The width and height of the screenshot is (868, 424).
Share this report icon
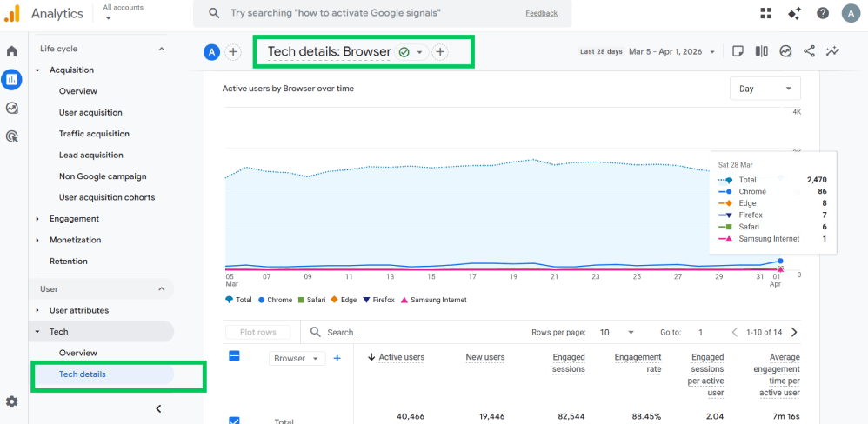click(x=810, y=51)
